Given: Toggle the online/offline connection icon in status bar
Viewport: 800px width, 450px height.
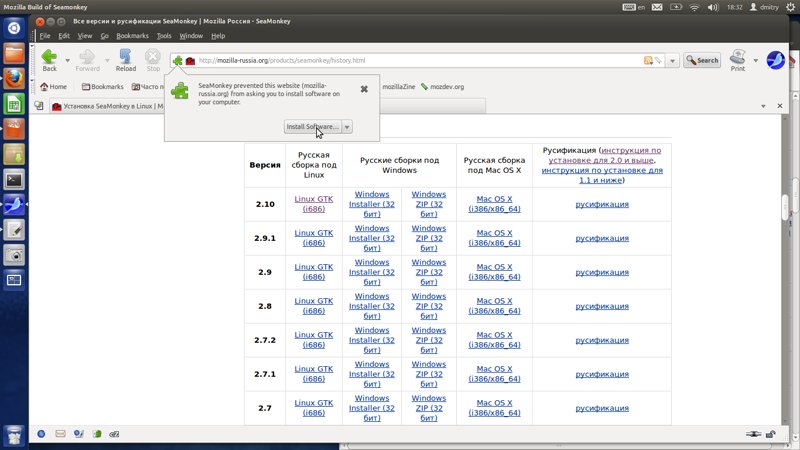Looking at the screenshot, I should [x=753, y=434].
